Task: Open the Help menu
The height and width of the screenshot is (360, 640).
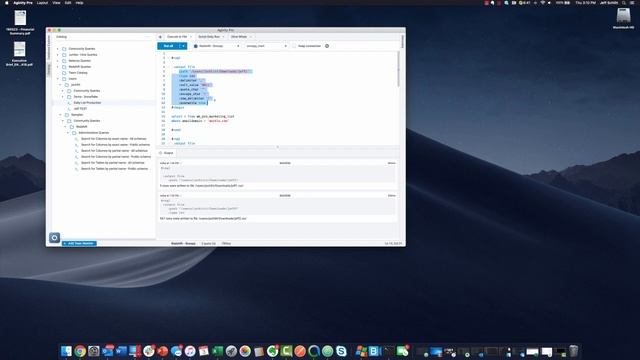Action: [x=80, y=2]
